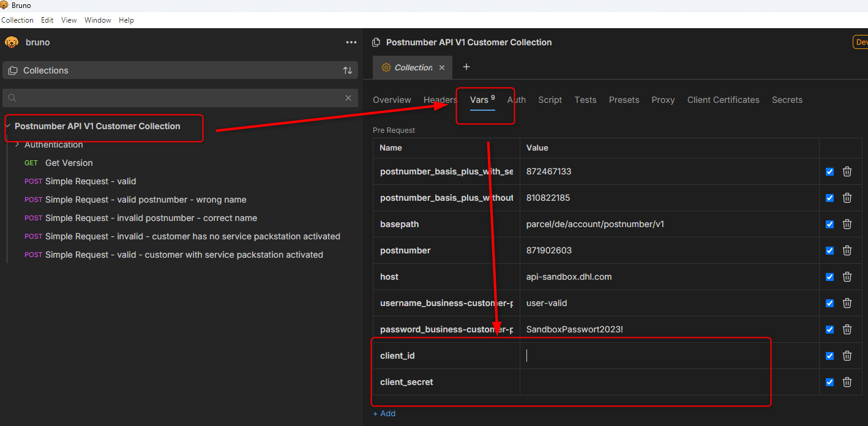Toggle the host variable checkbox
868x426 pixels.
pos(829,277)
